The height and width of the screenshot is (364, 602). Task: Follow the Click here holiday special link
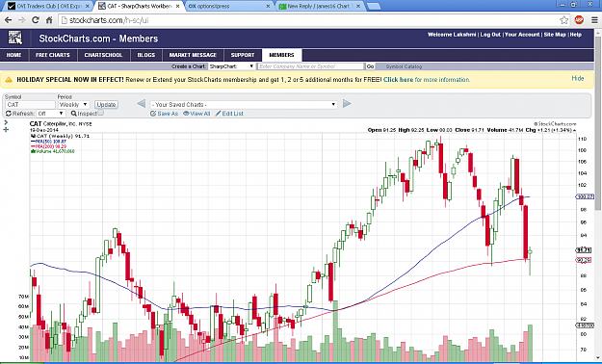tap(398, 80)
